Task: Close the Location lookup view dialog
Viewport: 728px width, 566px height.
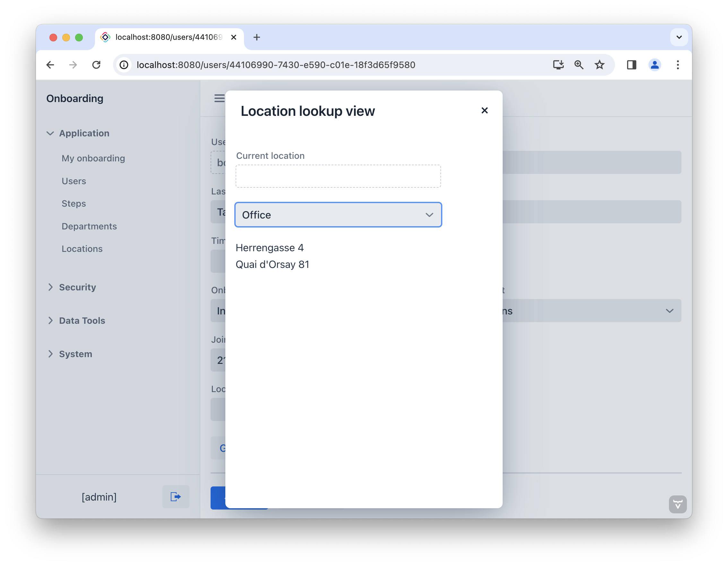Action: 484,110
